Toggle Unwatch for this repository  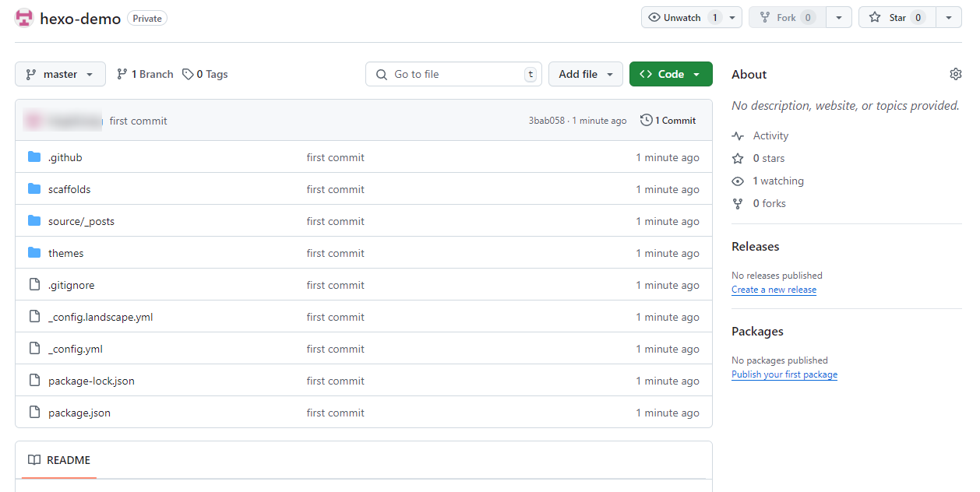tap(682, 17)
